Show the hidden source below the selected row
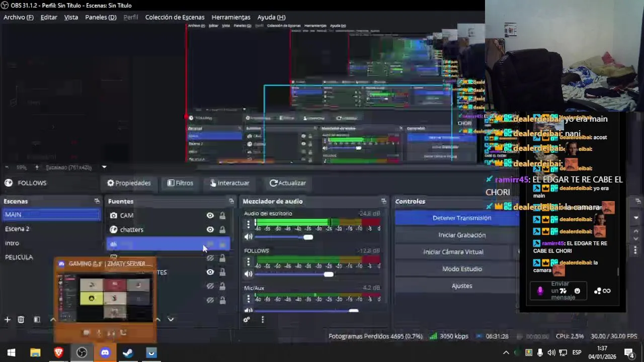 (x=210, y=258)
